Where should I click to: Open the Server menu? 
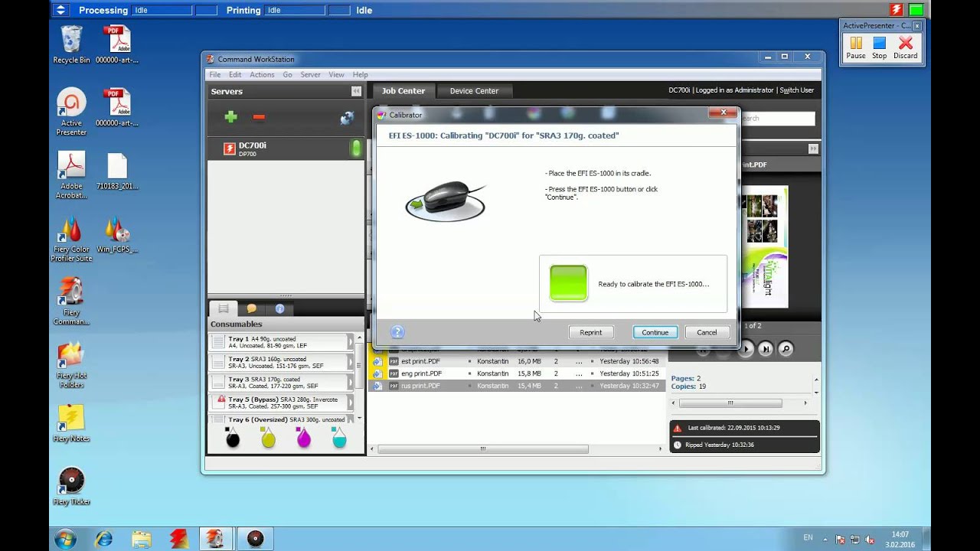310,74
